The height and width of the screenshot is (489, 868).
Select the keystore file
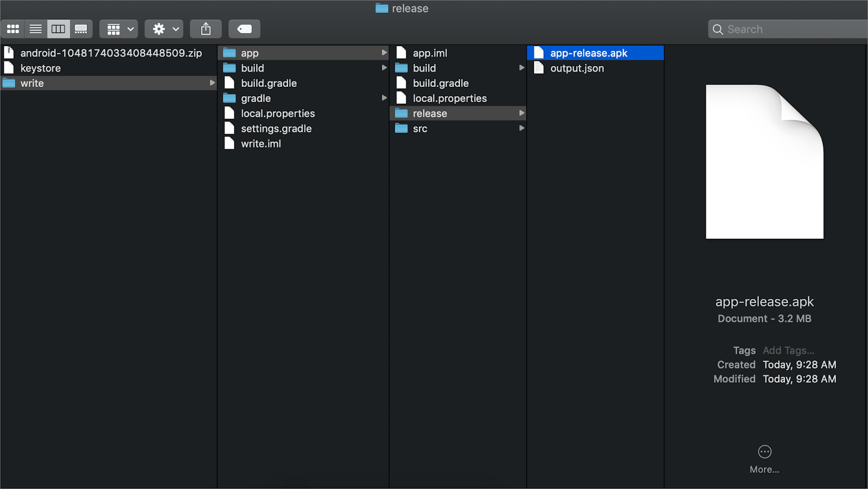coord(108,68)
